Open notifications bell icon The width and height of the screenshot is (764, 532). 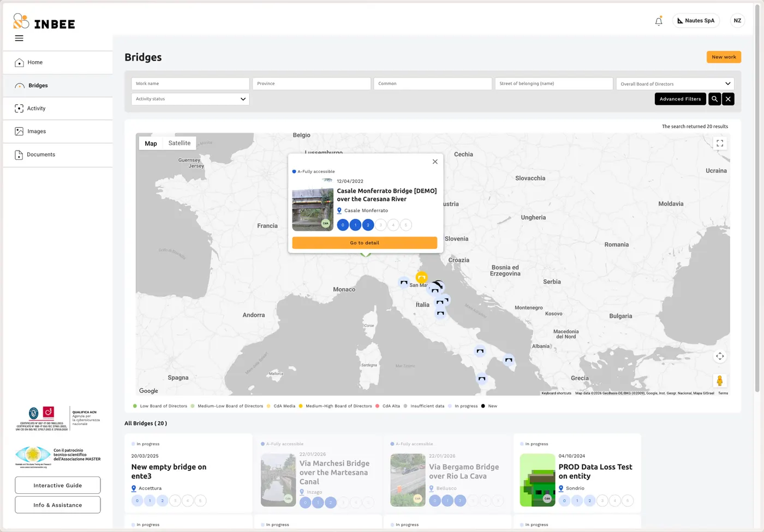click(x=659, y=21)
